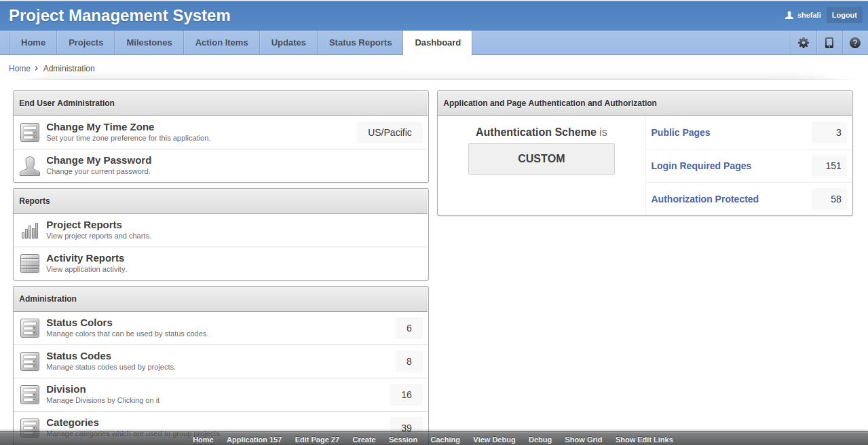
Task: Click the Division list icon
Action: click(30, 395)
